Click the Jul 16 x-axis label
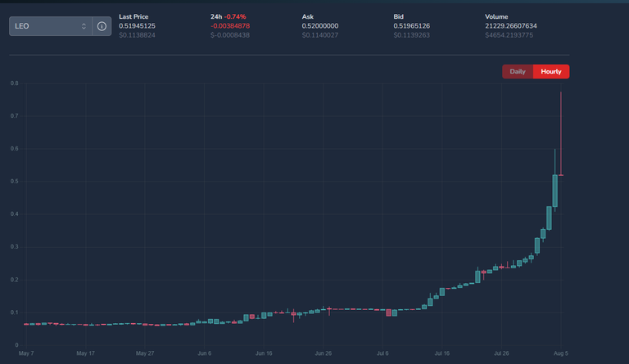This screenshot has width=629, height=364. point(442,353)
